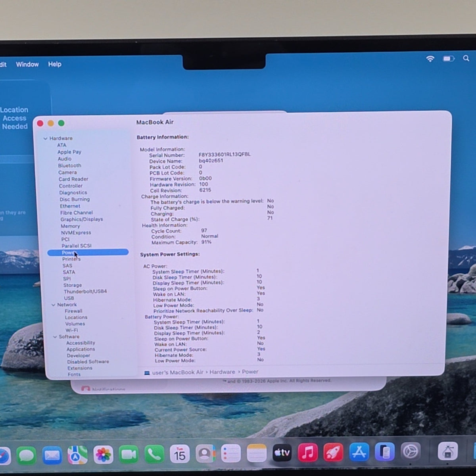Open the Music app in dock
The image size is (476, 476).
click(308, 452)
